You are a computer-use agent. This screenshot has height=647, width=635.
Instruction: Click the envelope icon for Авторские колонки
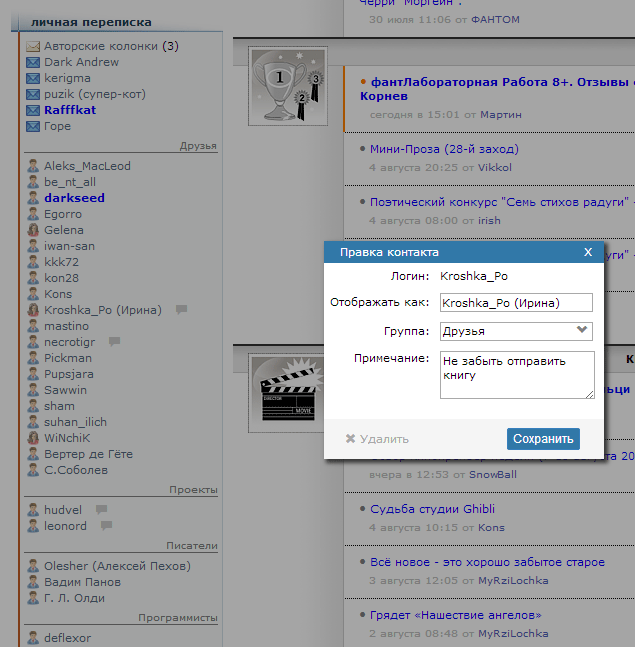click(x=33, y=46)
